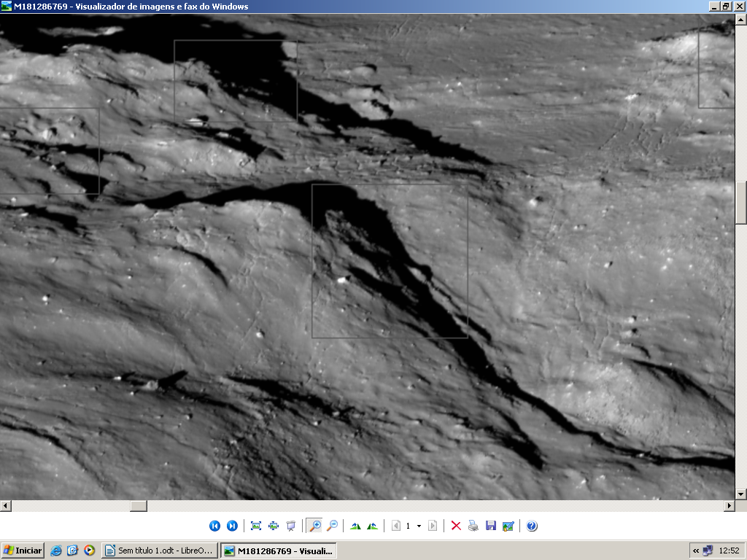Image resolution: width=747 pixels, height=560 pixels.
Task: Save a copy using floppy icon
Action: (491, 526)
